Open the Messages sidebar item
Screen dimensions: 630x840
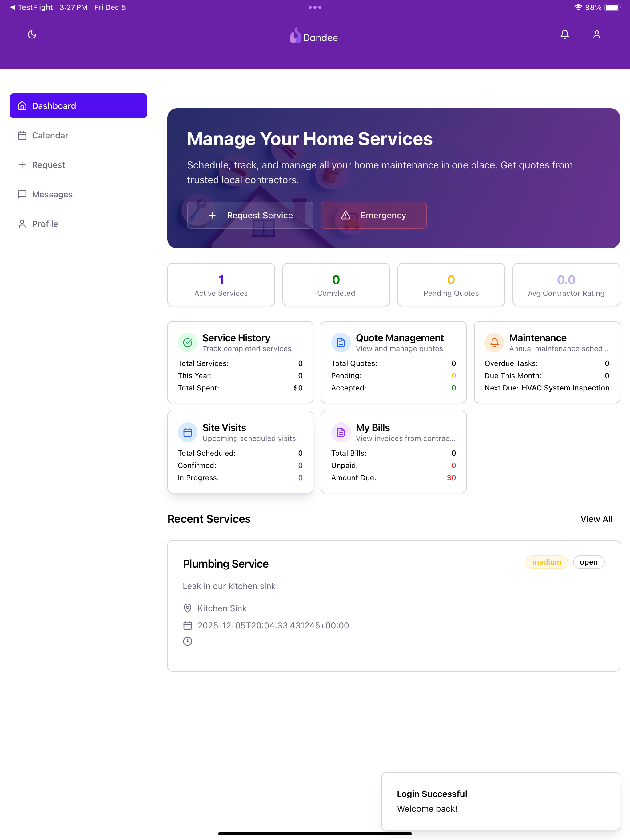78,194
